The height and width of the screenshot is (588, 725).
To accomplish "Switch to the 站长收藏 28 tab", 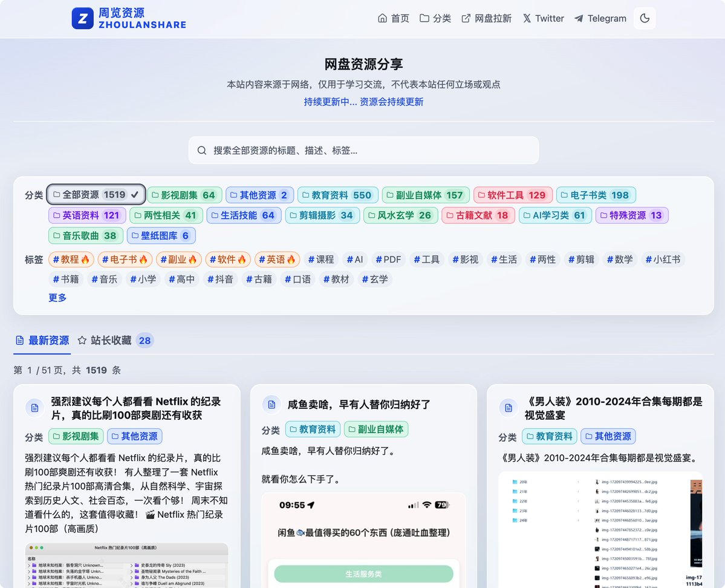I will coord(115,341).
